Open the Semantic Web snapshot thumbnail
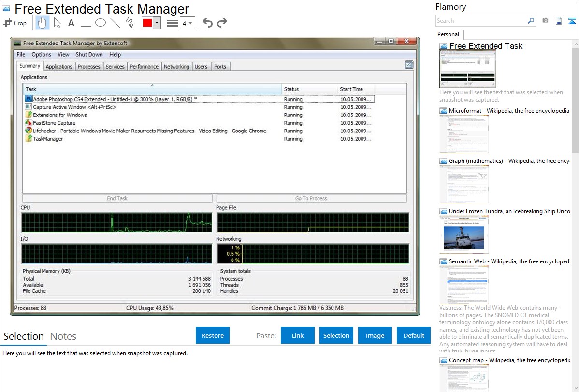 (x=464, y=284)
